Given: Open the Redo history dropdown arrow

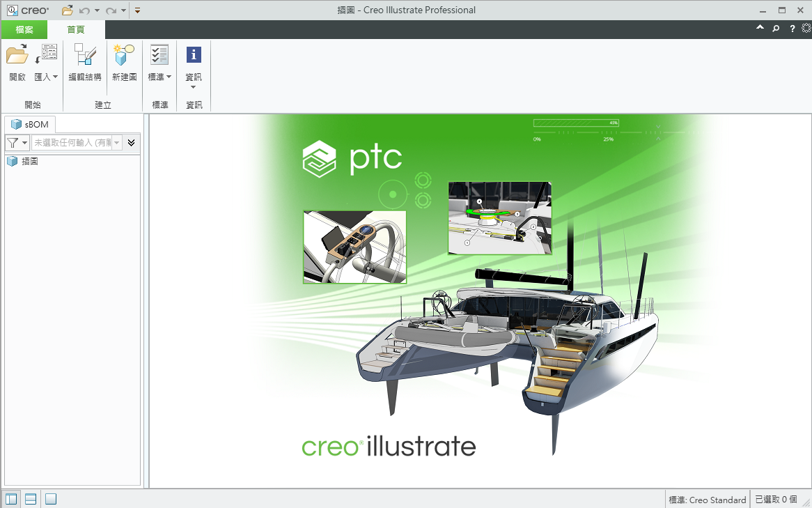Looking at the screenshot, I should point(123,10).
